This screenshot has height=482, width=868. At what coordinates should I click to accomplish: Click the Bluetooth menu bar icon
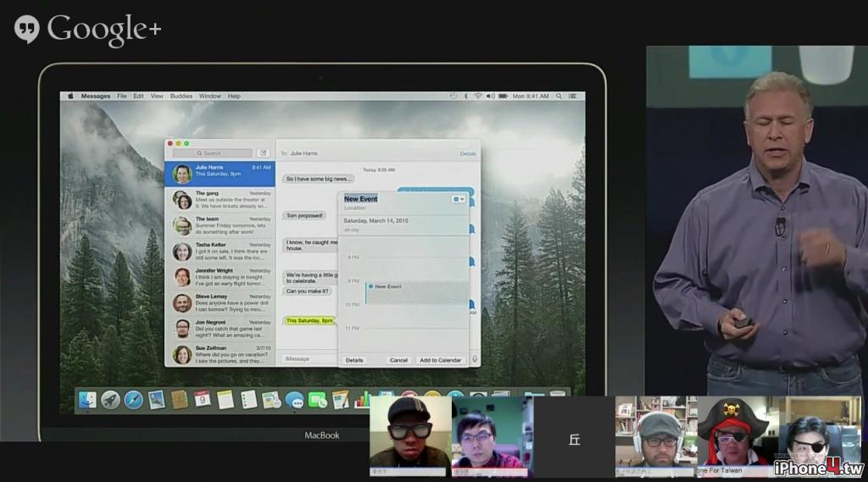(465, 97)
